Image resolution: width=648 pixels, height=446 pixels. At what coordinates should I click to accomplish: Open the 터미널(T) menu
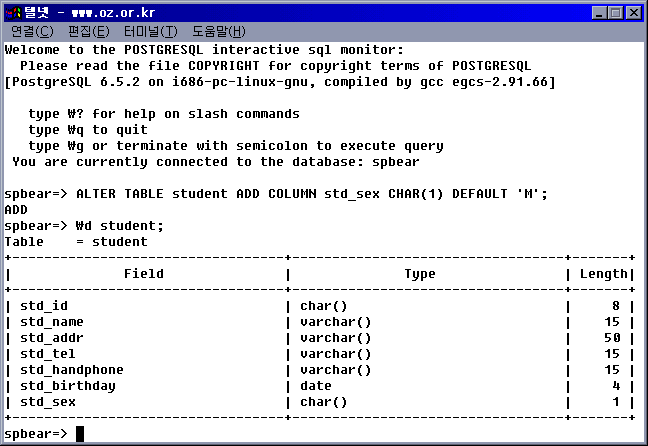pyautogui.click(x=151, y=31)
